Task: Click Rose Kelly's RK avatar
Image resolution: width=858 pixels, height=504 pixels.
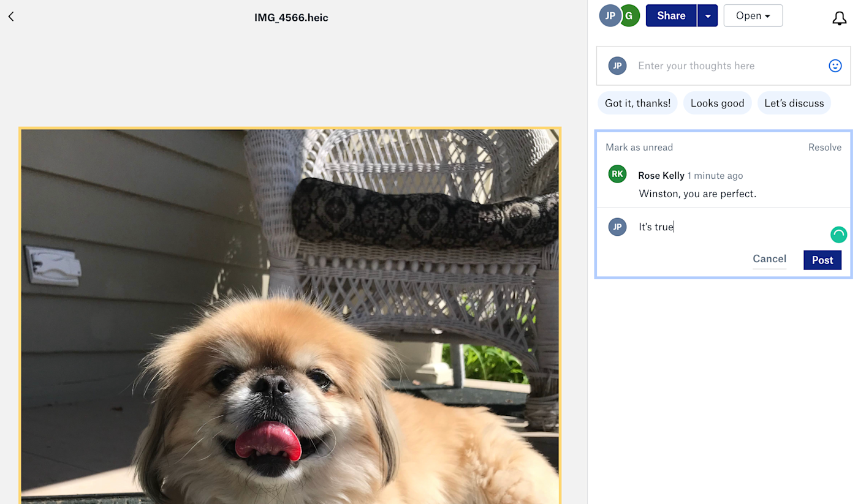Action: click(x=617, y=174)
